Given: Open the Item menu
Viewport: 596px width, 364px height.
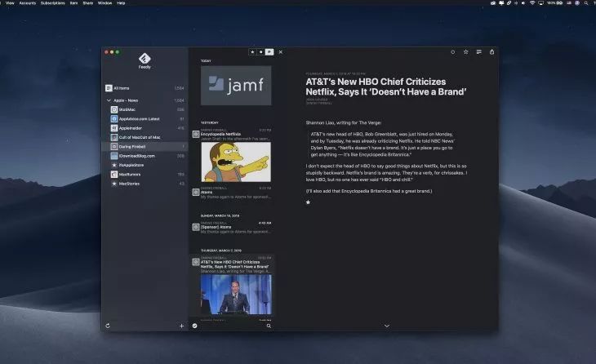Looking at the screenshot, I should (x=73, y=2).
